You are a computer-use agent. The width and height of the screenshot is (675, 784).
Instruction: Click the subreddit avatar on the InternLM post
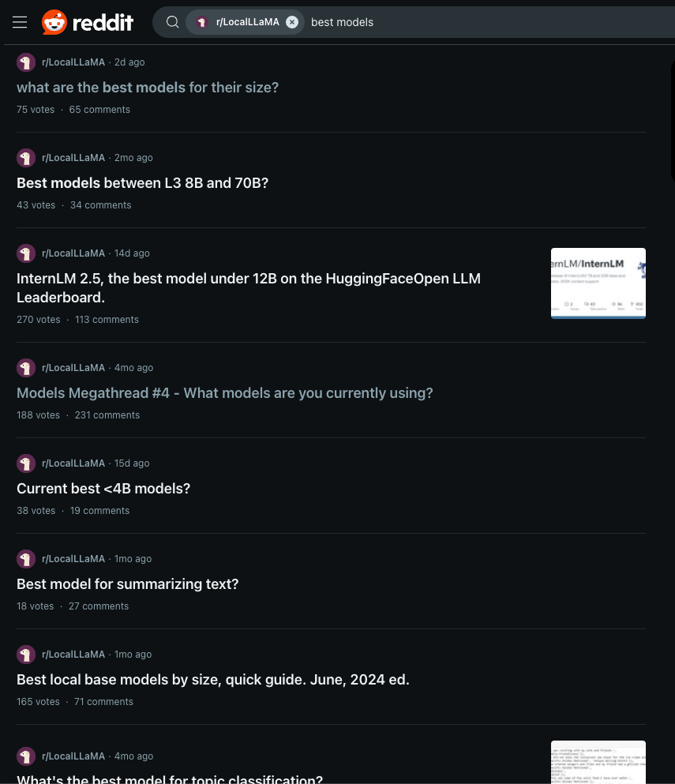pos(26,253)
